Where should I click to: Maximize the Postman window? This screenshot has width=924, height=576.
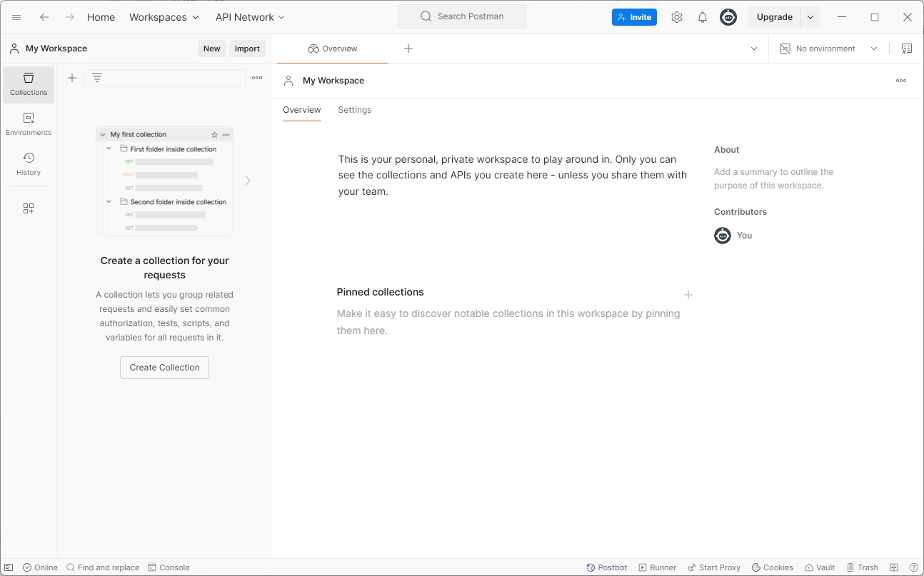click(875, 17)
